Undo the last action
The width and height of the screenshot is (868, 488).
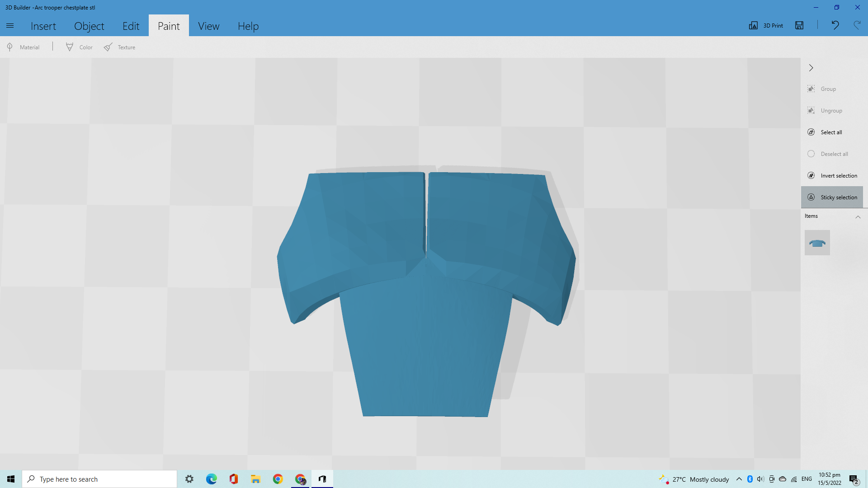835,25
